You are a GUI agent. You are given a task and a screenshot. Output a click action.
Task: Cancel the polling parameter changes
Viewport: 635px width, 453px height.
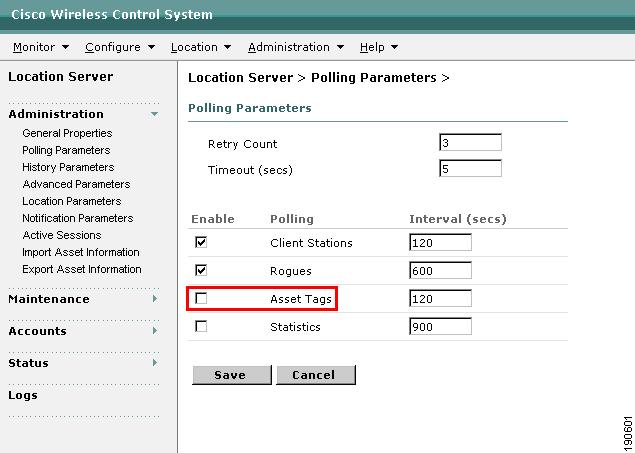coord(316,375)
